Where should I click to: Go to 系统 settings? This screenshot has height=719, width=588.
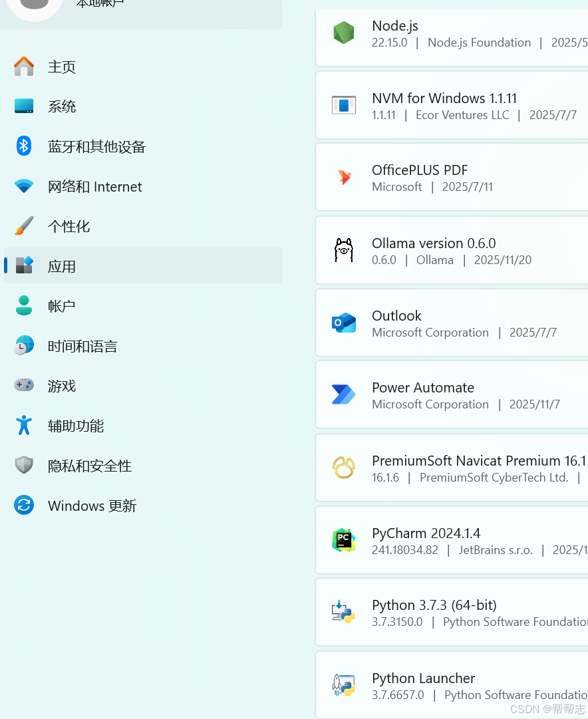143,106
